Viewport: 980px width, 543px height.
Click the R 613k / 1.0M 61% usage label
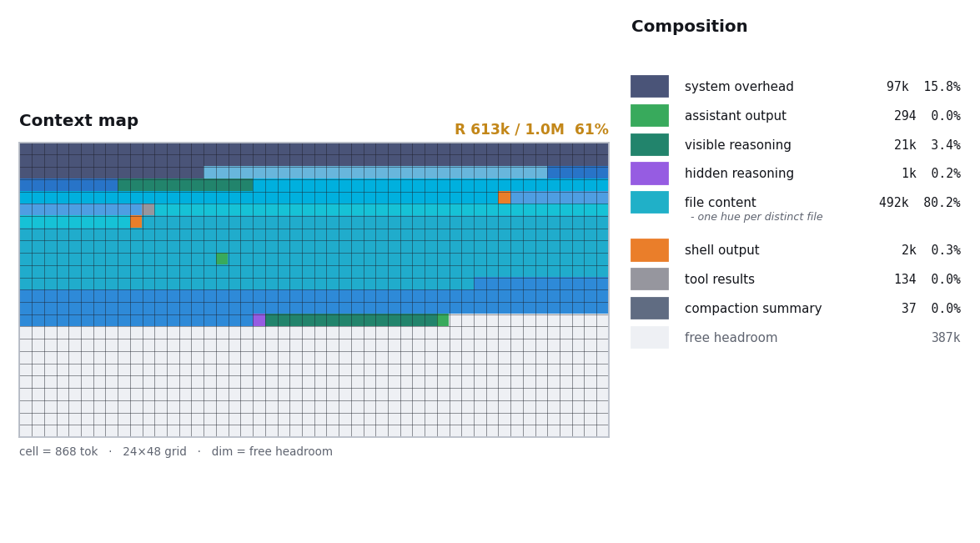coord(531,129)
